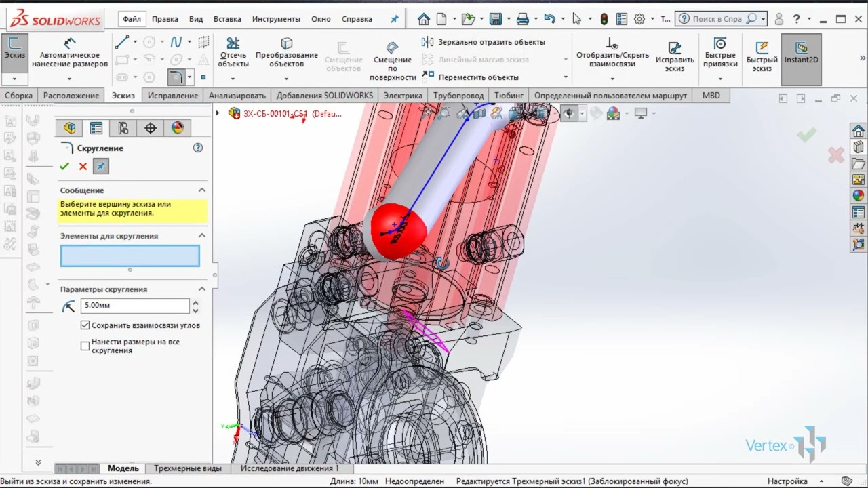Toggle the pushpin keep-visible button
The width and height of the screenshot is (868, 488).
pos(100,166)
